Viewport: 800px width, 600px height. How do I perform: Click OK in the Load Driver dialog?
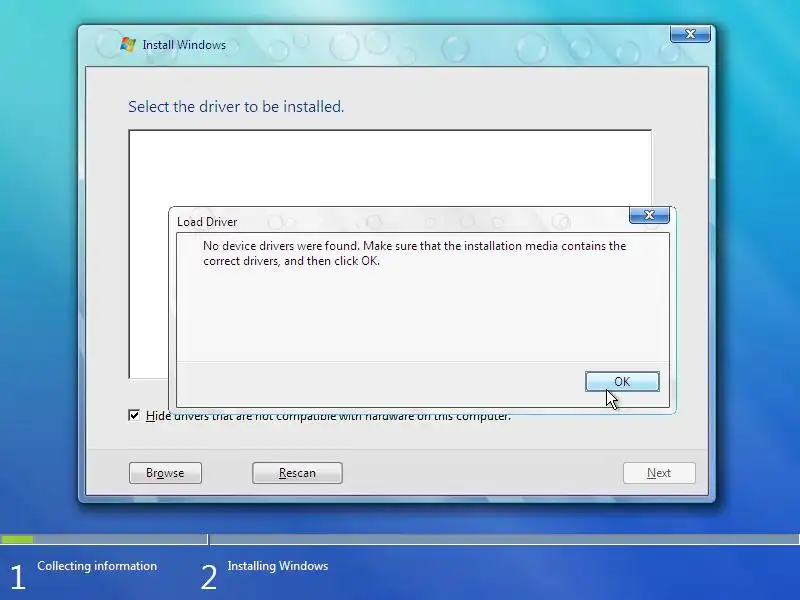[x=622, y=382]
